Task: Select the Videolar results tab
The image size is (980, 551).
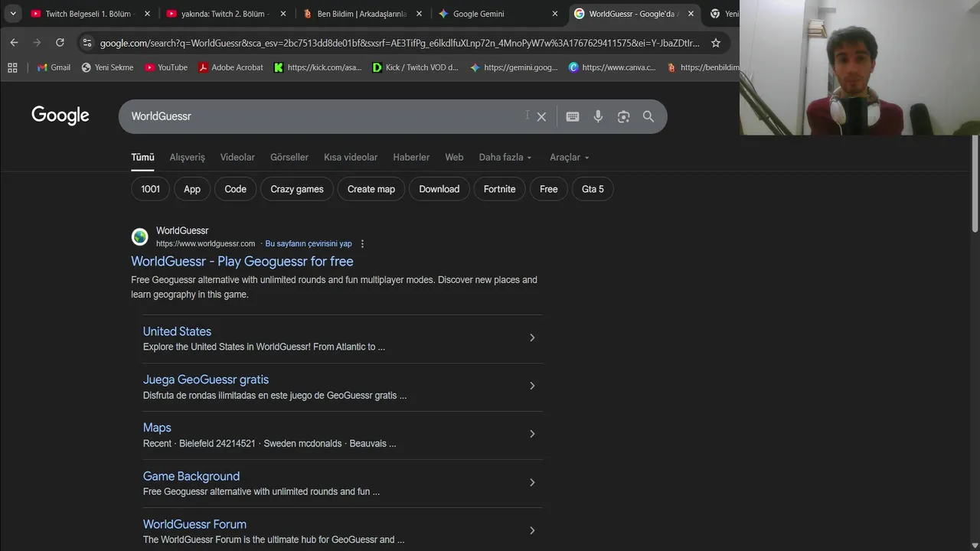Action: (237, 157)
